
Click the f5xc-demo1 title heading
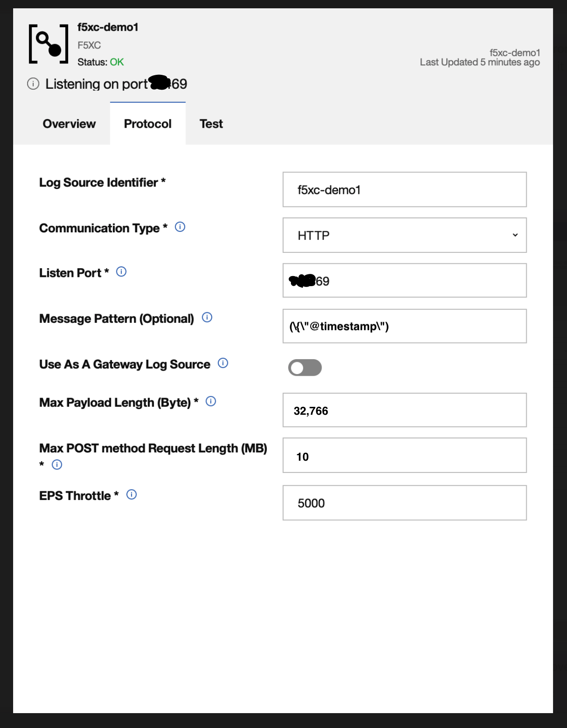click(x=107, y=27)
